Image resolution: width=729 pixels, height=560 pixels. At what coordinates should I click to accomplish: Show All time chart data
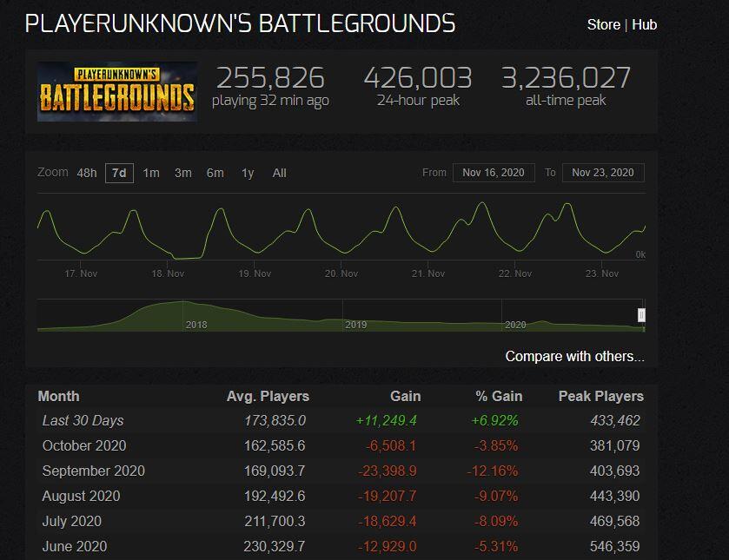[x=279, y=173]
